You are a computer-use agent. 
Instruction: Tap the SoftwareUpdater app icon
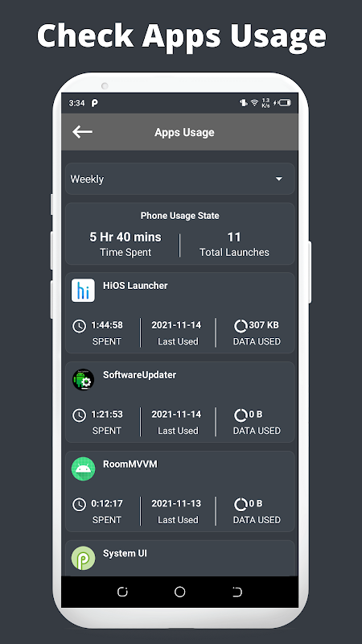(x=83, y=379)
